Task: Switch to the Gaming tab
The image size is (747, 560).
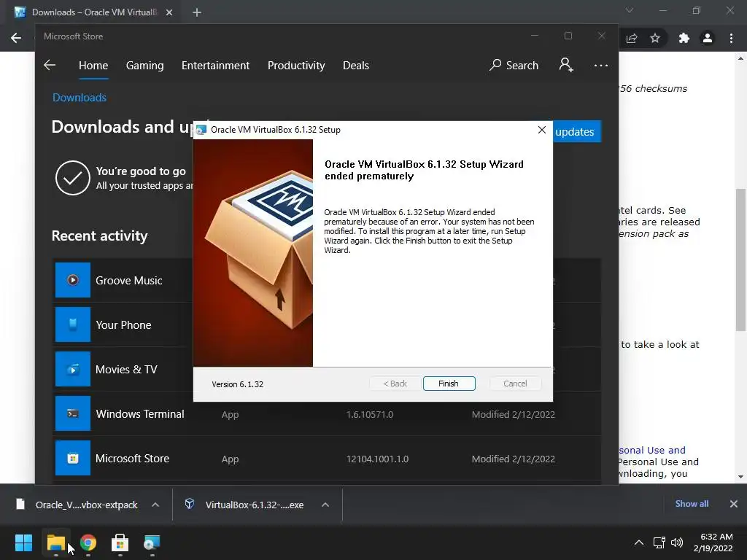Action: pos(145,65)
